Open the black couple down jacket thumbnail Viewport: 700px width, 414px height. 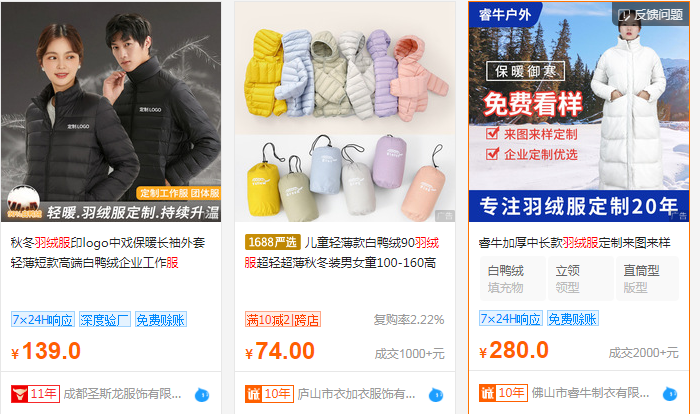[x=111, y=112]
